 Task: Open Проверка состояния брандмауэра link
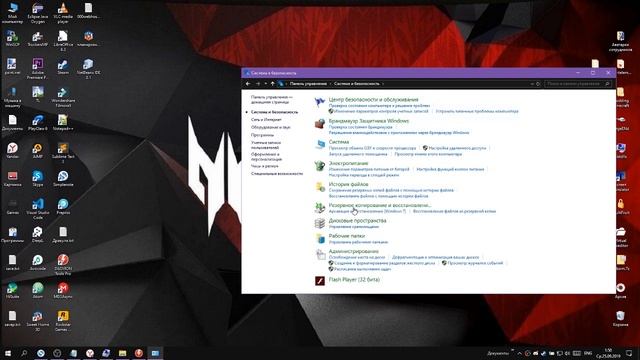[x=360, y=127]
